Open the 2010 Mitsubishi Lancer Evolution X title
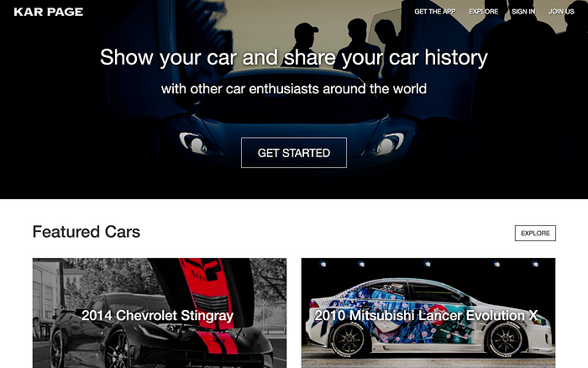 (x=427, y=315)
